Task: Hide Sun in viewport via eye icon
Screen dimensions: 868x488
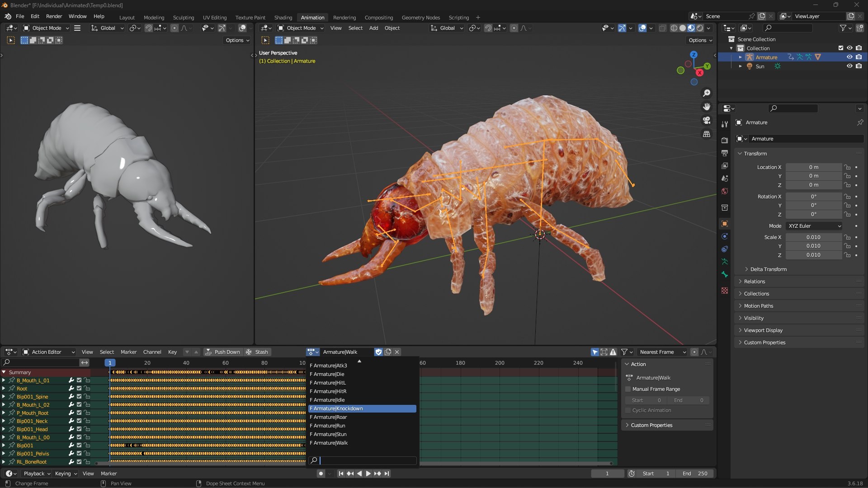Action: pos(849,66)
